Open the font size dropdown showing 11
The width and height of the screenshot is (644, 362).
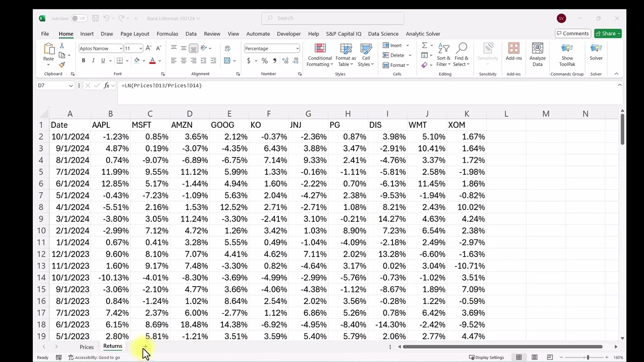tap(140, 49)
